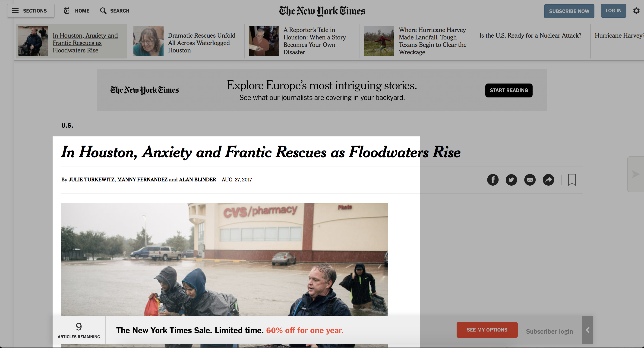Screen dimensions: 644x348
Task: Go to next article arrow
Action: click(635, 174)
